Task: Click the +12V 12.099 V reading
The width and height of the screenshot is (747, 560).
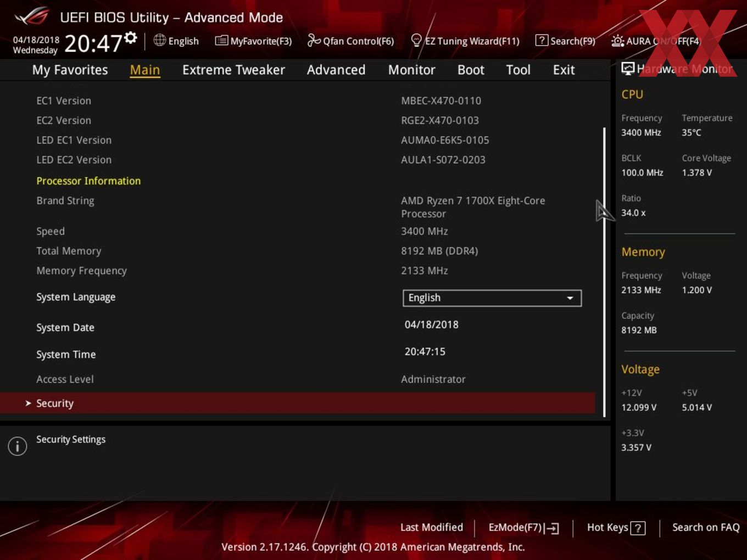Action: coord(639,407)
